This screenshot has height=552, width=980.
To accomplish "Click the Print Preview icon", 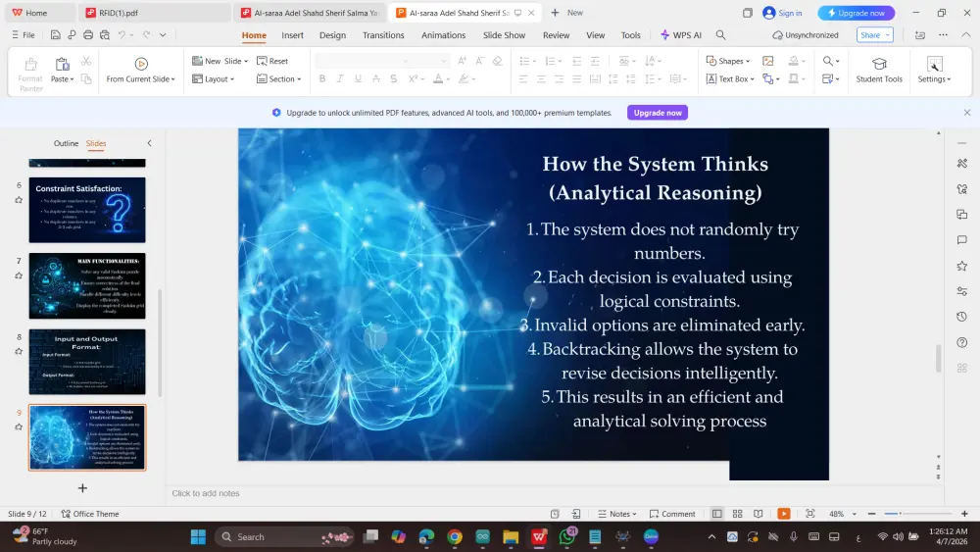I will point(105,35).
